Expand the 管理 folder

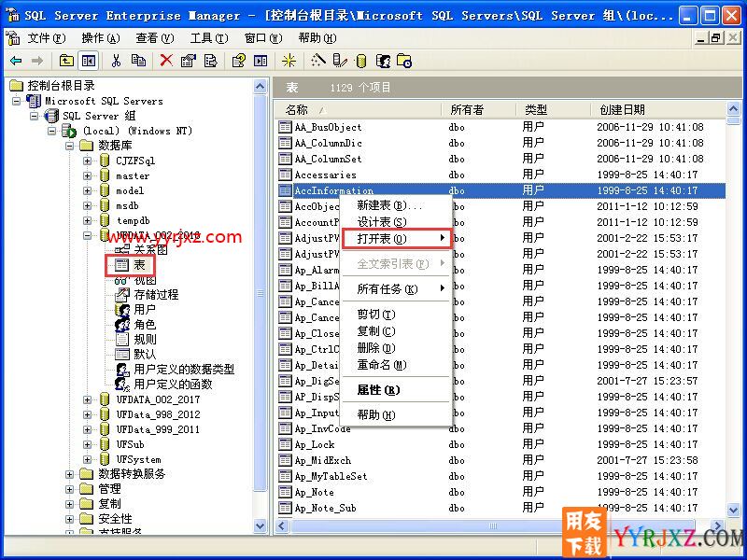(x=69, y=489)
